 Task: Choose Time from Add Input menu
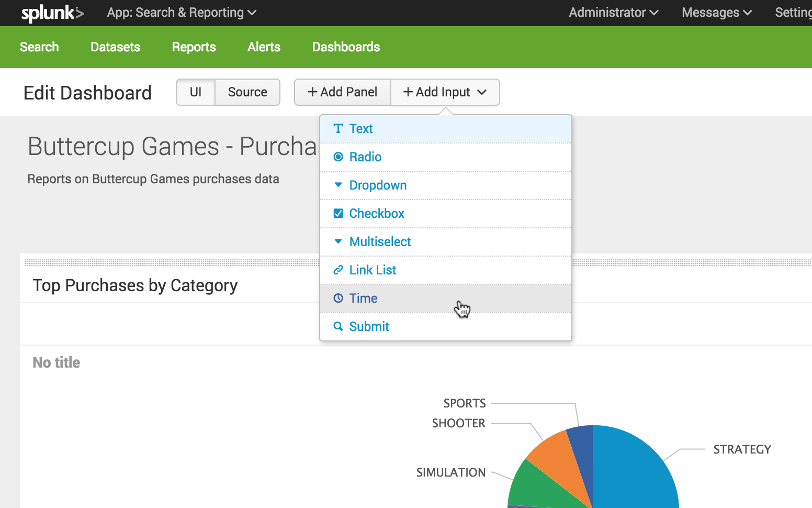pos(446,299)
